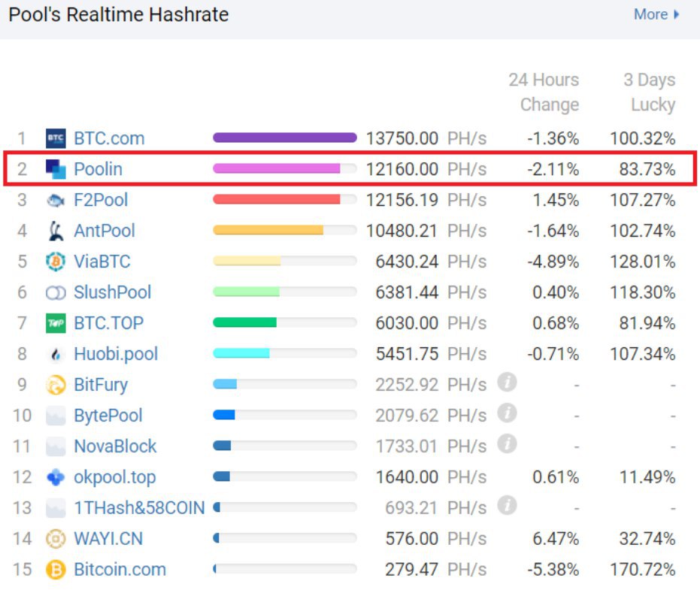The image size is (700, 599).
Task: Click the SlushPool logo icon
Action: tap(56, 293)
